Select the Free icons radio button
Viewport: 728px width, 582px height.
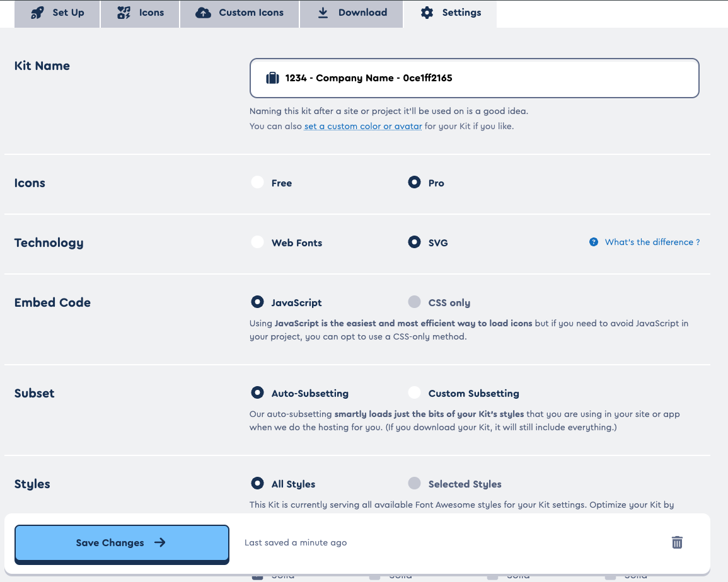(257, 183)
